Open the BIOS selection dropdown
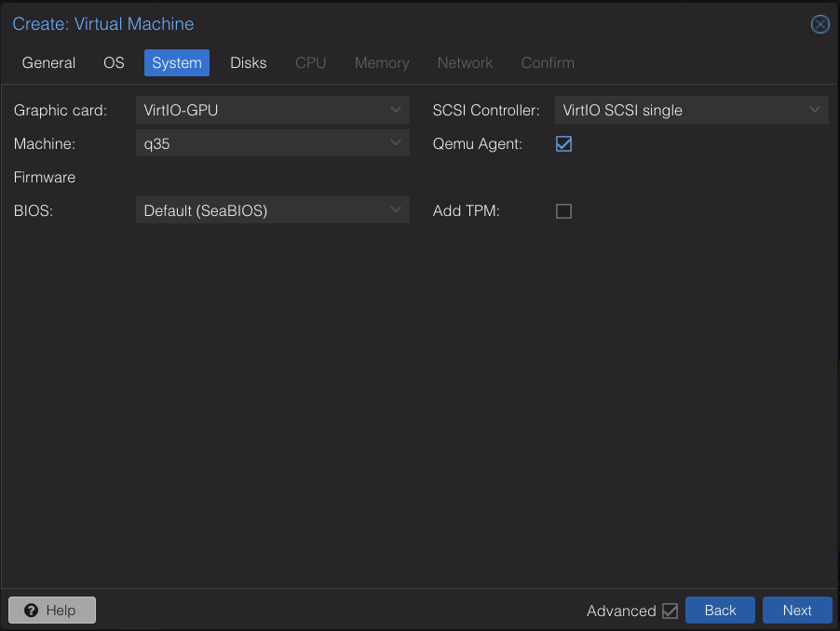This screenshot has height=631, width=840. point(272,209)
